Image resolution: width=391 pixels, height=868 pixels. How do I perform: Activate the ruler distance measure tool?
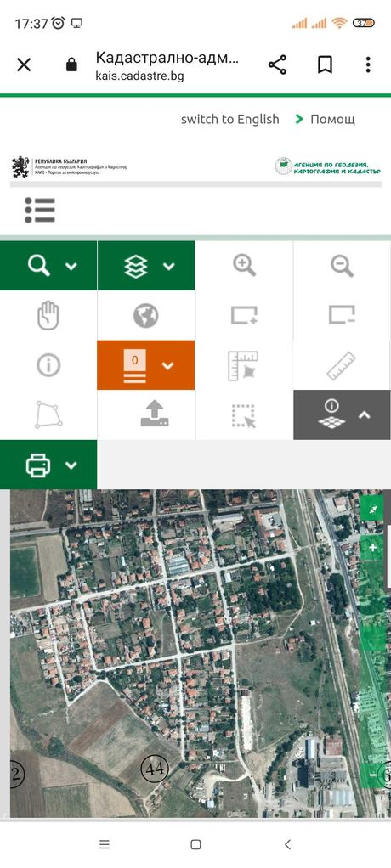pos(342,365)
